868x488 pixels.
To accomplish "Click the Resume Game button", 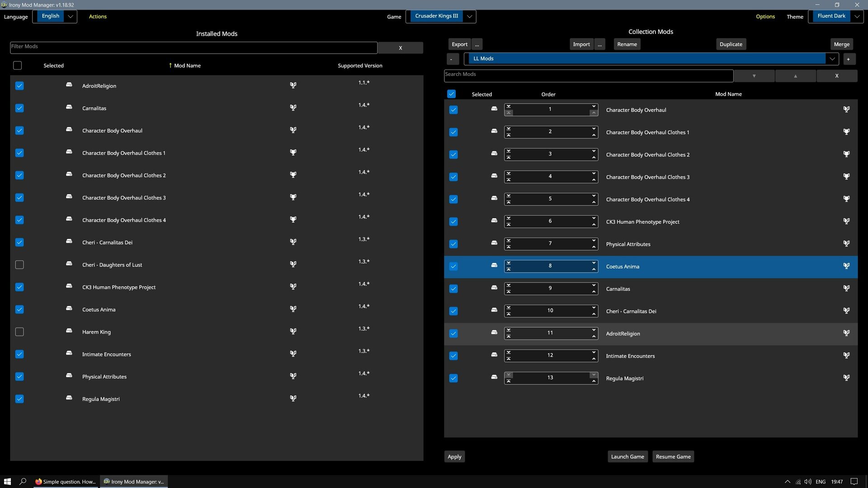I will coord(673,457).
